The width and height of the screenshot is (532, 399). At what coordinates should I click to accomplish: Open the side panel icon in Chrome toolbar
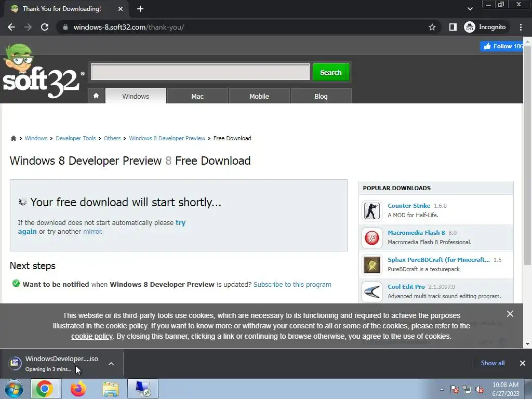tap(453, 27)
